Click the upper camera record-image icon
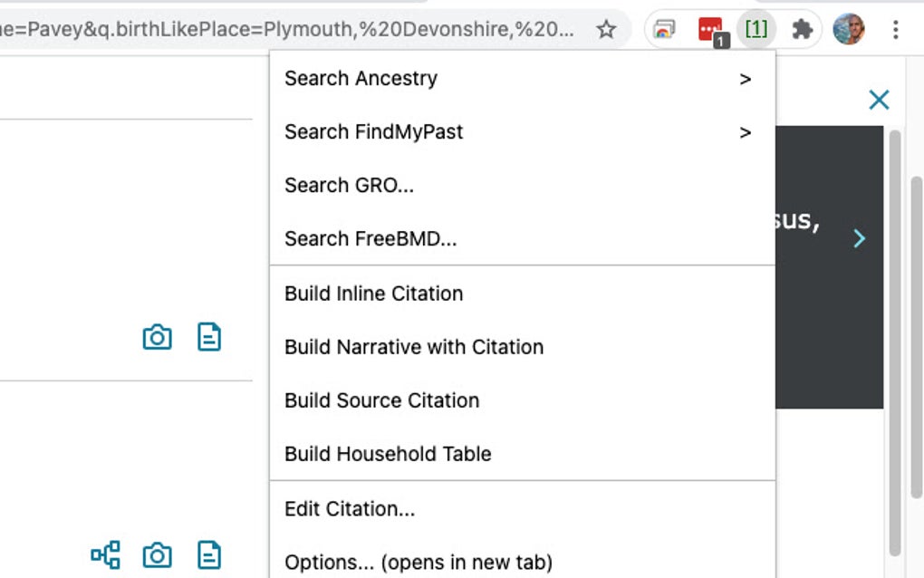Image resolution: width=924 pixels, height=578 pixels. [158, 336]
